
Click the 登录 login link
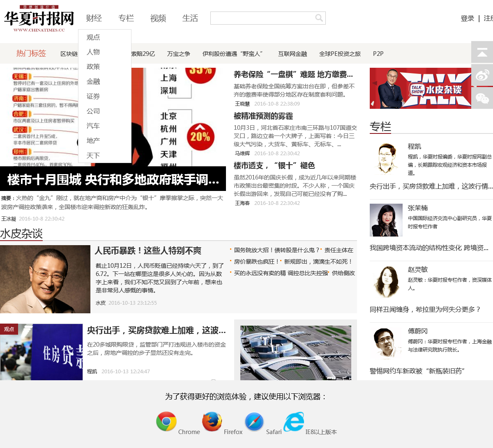(x=468, y=18)
